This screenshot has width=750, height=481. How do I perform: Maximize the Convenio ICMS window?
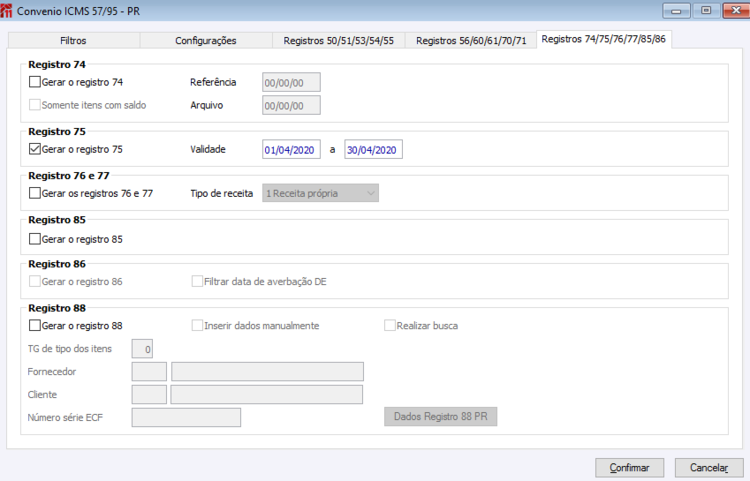click(x=706, y=11)
